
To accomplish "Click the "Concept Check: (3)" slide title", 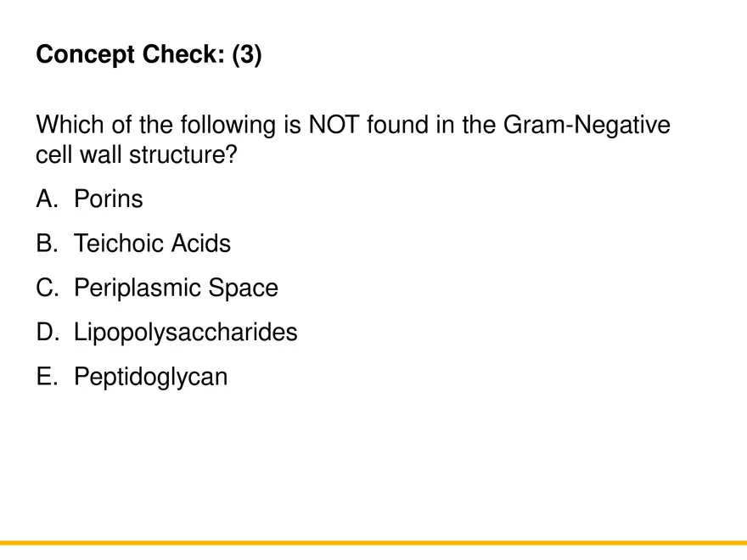I will pyautogui.click(x=149, y=55).
